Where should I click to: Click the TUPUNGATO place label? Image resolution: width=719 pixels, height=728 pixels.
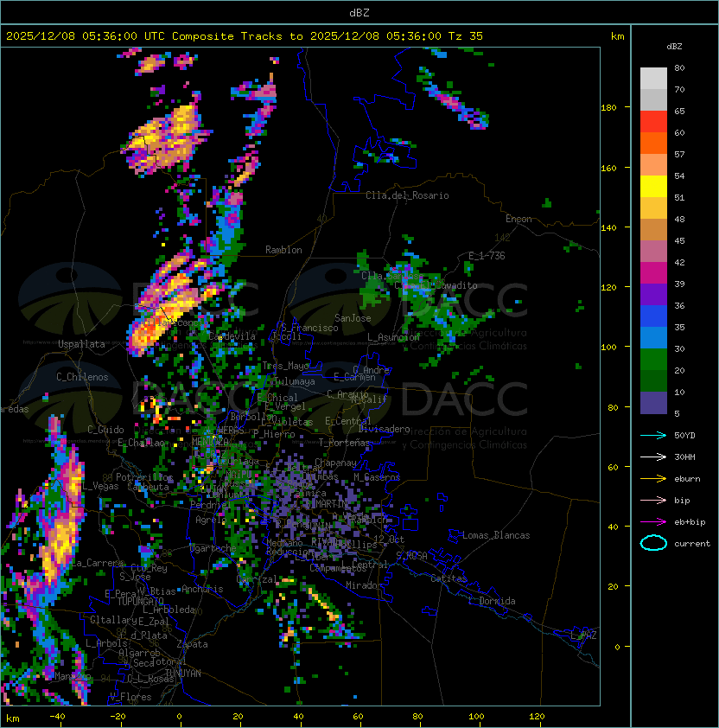coord(140,601)
